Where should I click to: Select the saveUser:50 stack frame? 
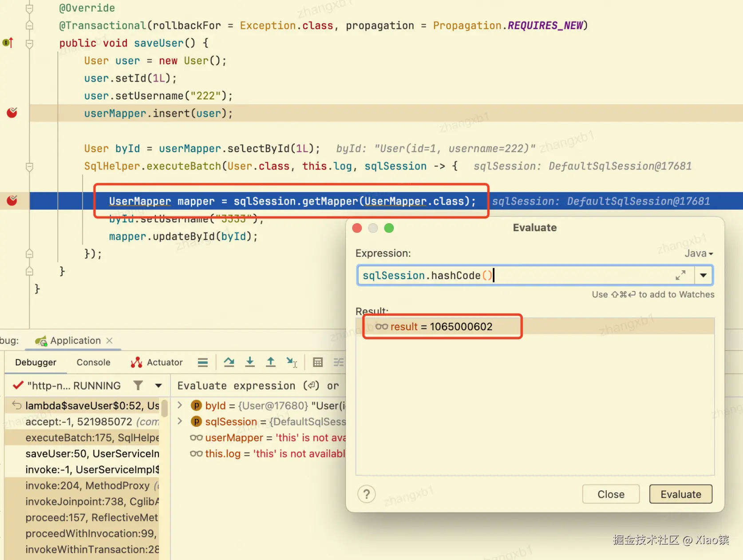pyautogui.click(x=82, y=454)
